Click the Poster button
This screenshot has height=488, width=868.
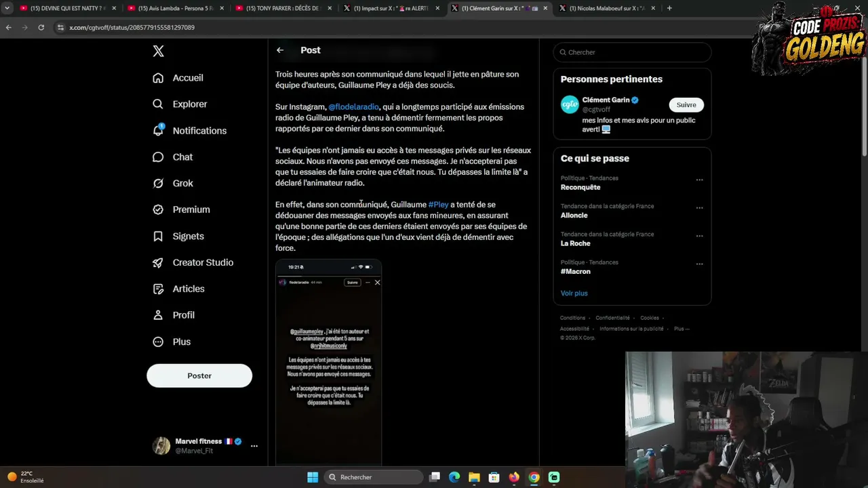click(199, 375)
